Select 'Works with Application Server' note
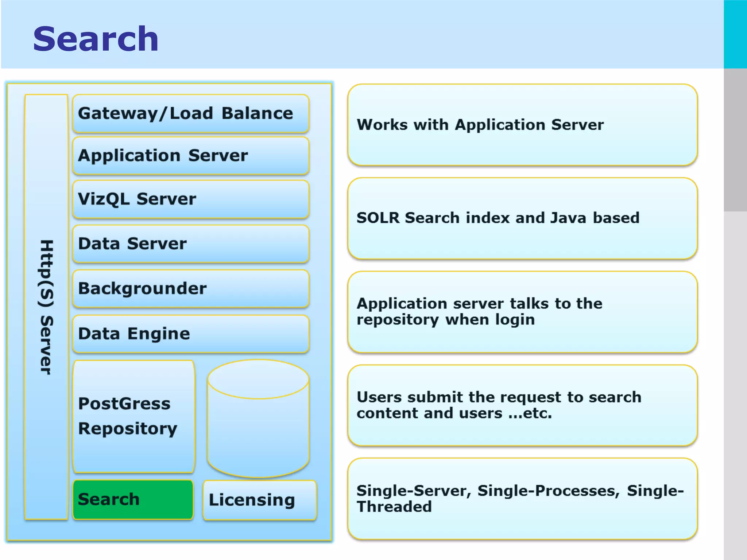The height and width of the screenshot is (560, 747). point(522,125)
